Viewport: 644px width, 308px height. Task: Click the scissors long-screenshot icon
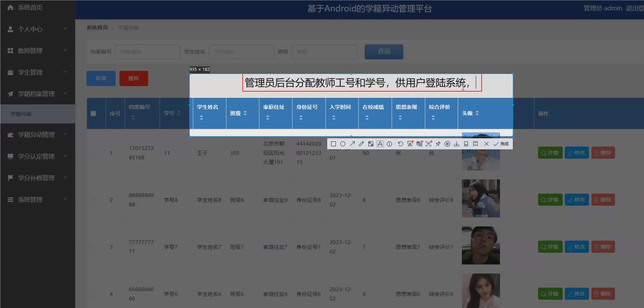pos(410,144)
